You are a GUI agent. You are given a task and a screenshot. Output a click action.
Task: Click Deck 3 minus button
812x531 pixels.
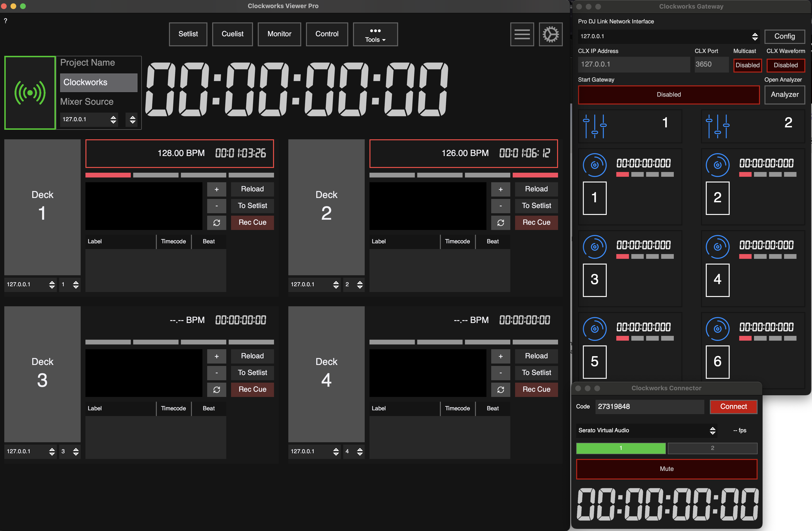point(216,373)
